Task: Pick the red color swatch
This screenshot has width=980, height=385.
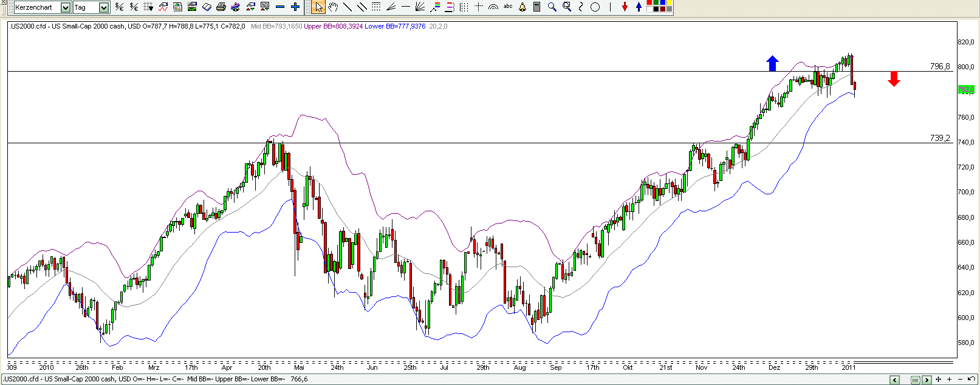Action: [649, 3]
